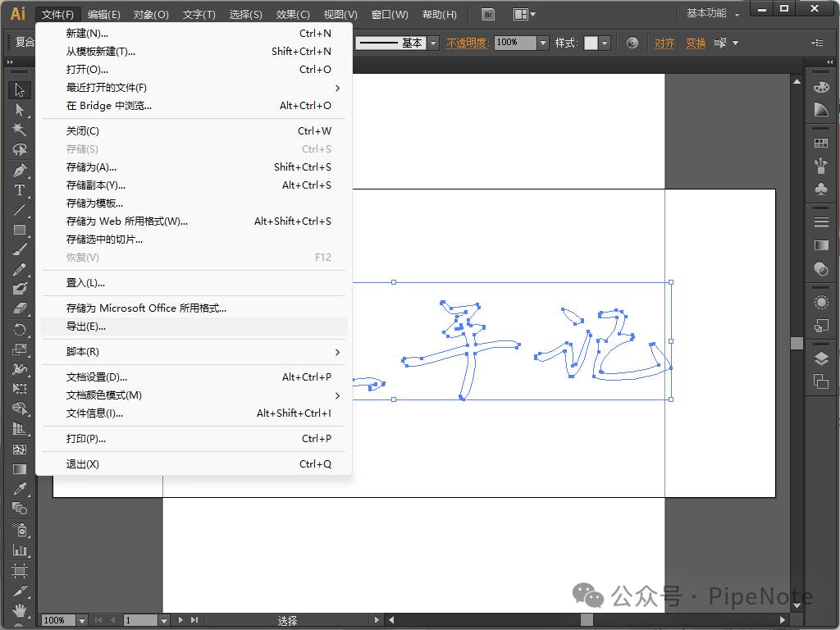Viewport: 840px width, 630px height.
Task: Click the Recolor Artwork wheel icon
Action: point(632,43)
